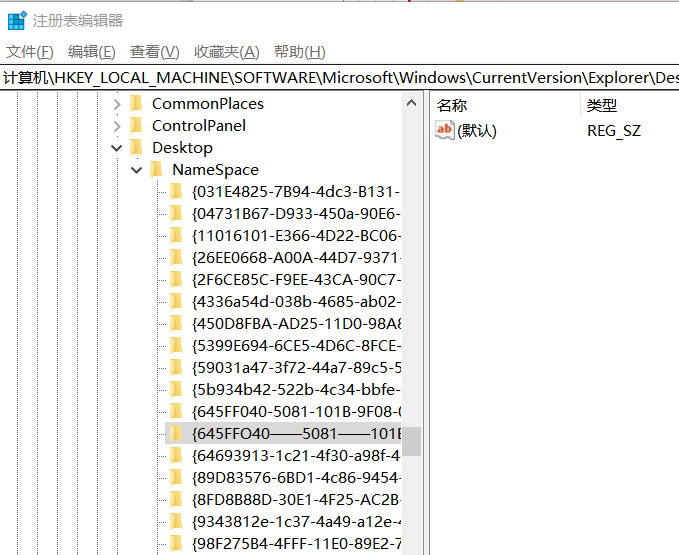The height and width of the screenshot is (555, 679).
Task: Click the NameSpace folder icon
Action: point(156,170)
